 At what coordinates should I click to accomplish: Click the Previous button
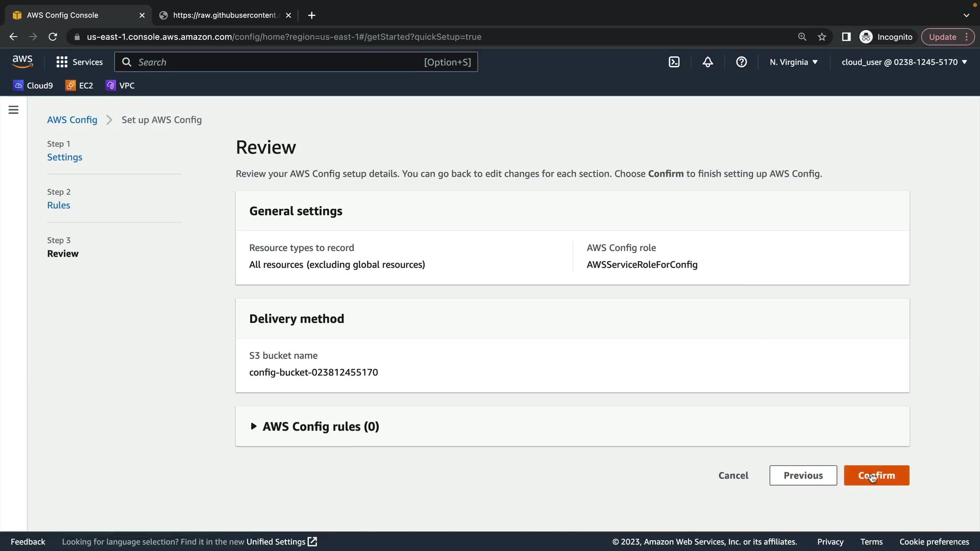click(803, 475)
